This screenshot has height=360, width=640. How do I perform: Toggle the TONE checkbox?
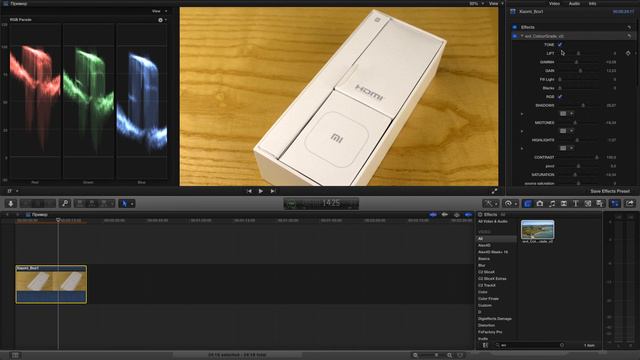(560, 44)
